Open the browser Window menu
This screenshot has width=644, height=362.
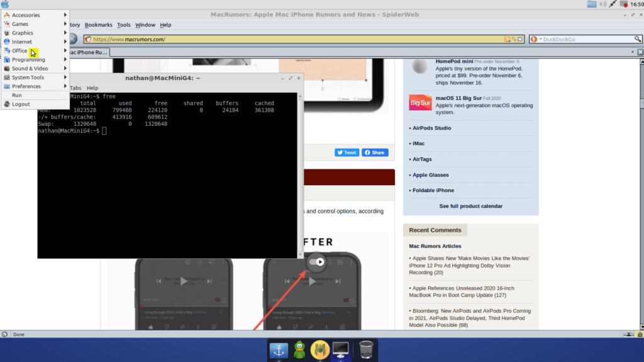click(x=145, y=25)
